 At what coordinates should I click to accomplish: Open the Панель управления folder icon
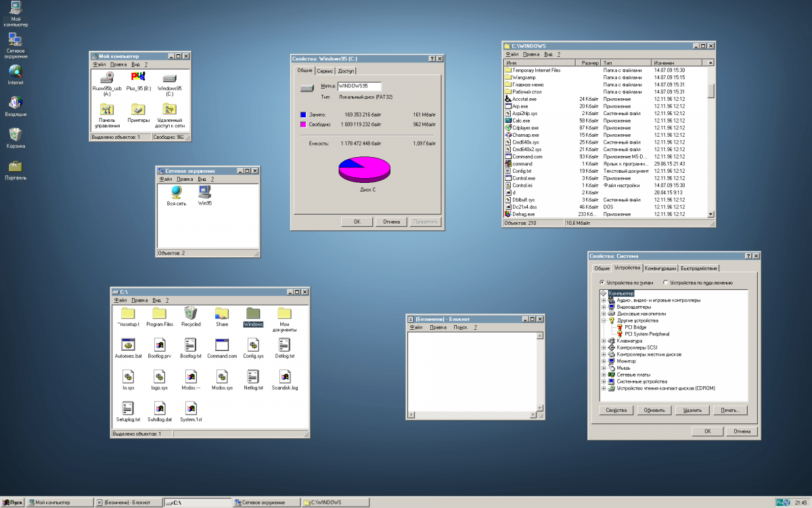click(107, 110)
